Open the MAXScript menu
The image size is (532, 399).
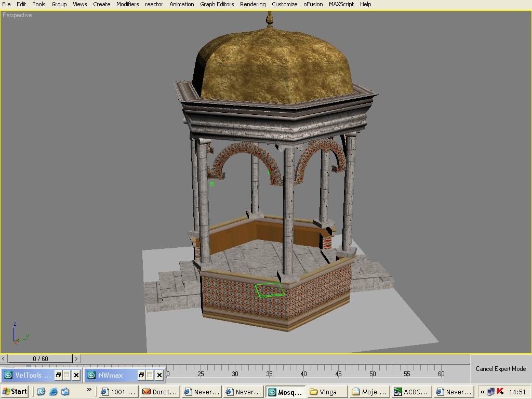coord(341,4)
